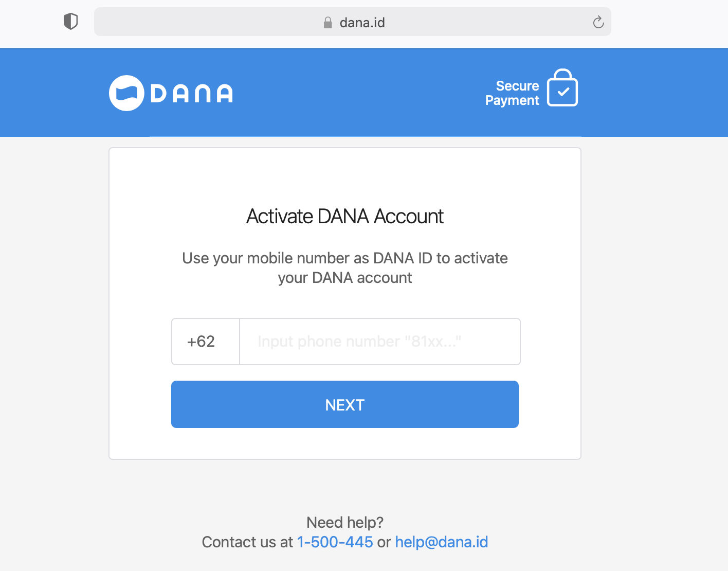728x571 pixels.
Task: Click the Activate DANA Account heading
Action: (344, 217)
